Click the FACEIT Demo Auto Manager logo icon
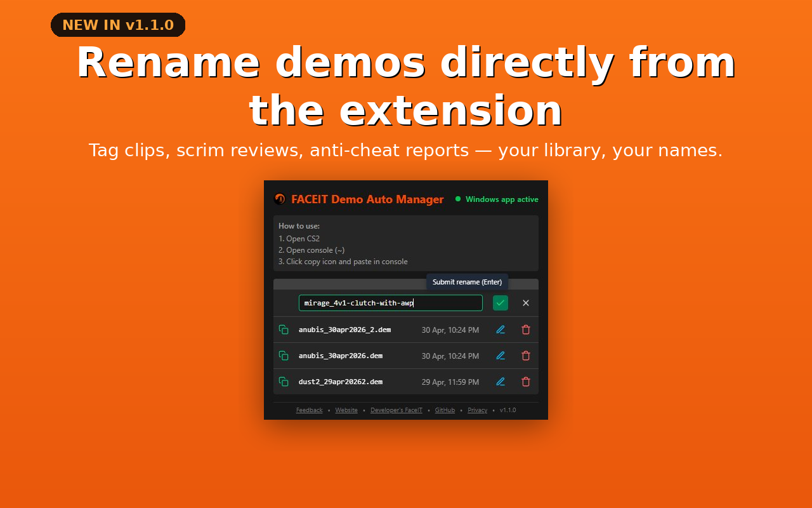Viewport: 812px width, 508px height. (280, 199)
